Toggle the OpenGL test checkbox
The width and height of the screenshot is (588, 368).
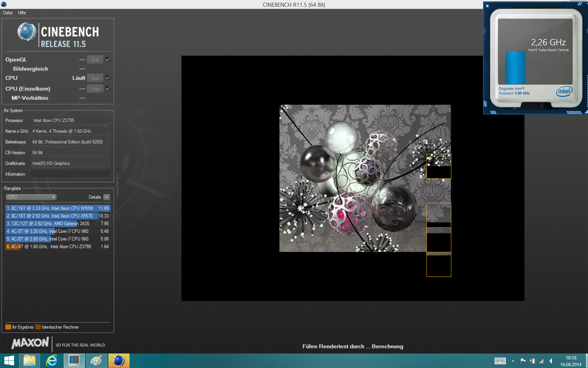108,59
